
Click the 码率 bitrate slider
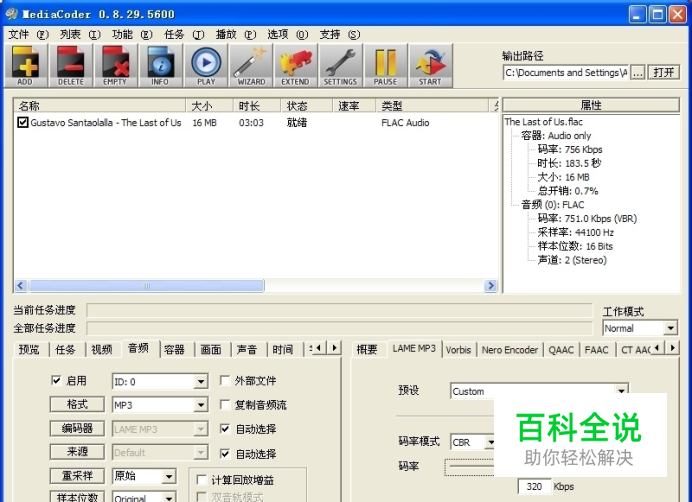point(469,467)
